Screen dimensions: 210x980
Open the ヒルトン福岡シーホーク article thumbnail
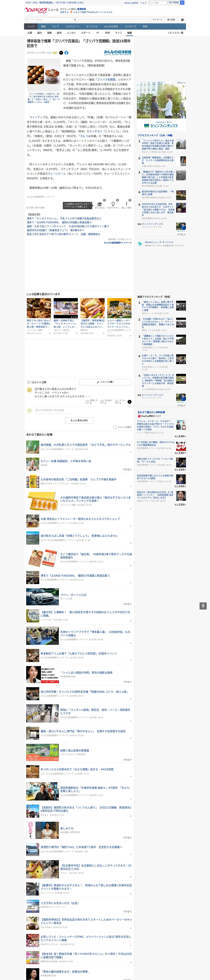119,309
